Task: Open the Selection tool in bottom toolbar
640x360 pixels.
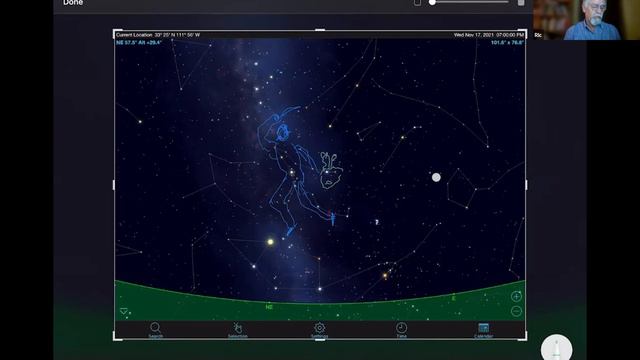Action: pyautogui.click(x=238, y=330)
